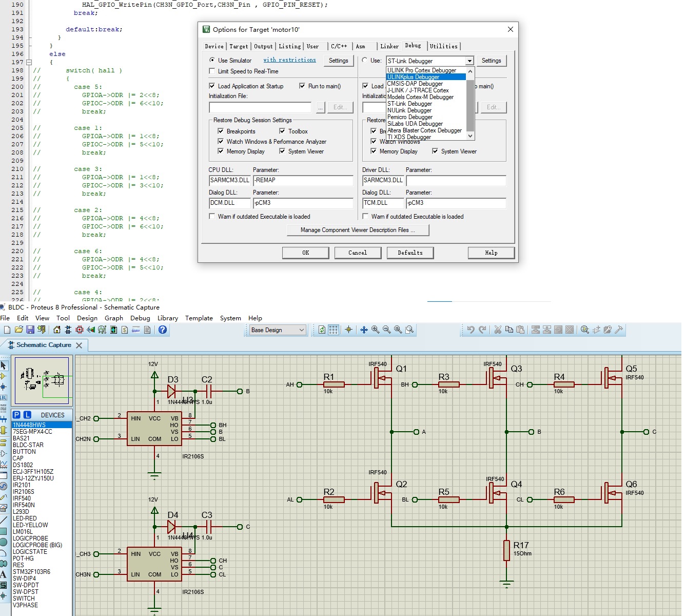Toggle Load Application at Startup checkbox
This screenshot has width=685, height=616.
212,86
